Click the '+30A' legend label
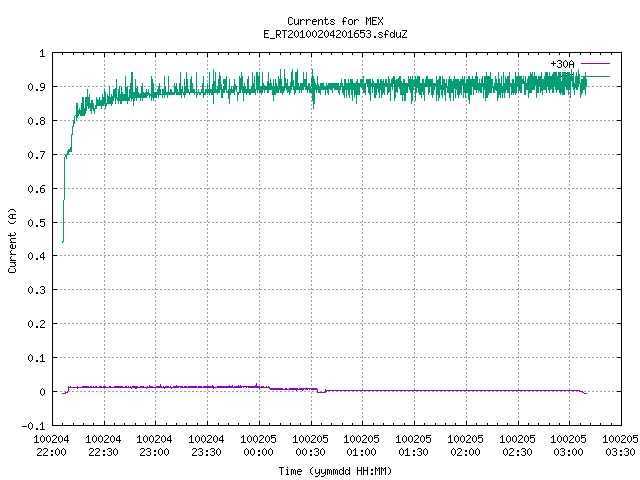This screenshot has height=480, width=640. coord(562,64)
